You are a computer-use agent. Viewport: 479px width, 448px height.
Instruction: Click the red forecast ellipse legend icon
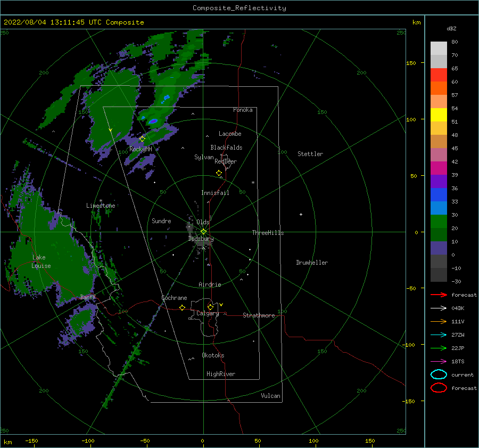pos(439,388)
